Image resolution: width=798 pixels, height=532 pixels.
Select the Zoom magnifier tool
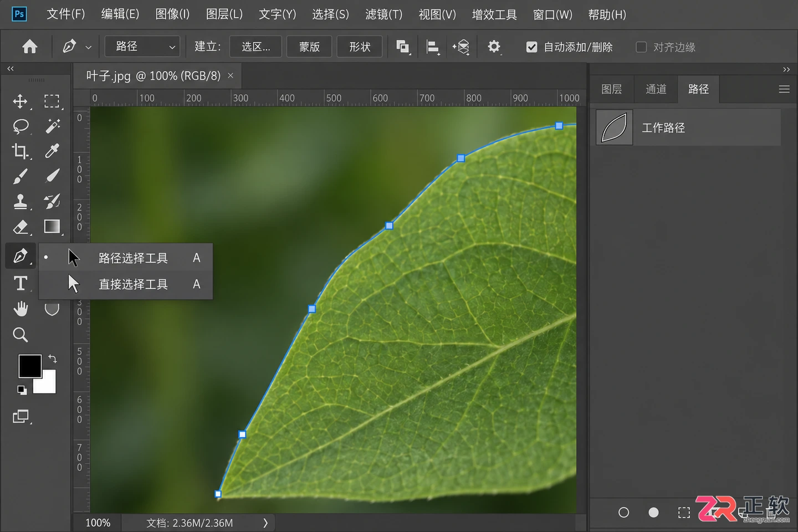click(x=21, y=335)
